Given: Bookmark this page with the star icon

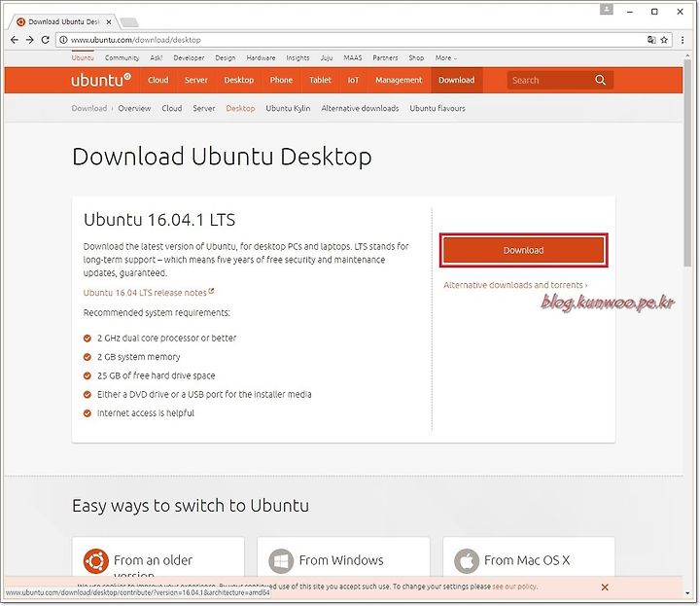Looking at the screenshot, I should (x=664, y=40).
